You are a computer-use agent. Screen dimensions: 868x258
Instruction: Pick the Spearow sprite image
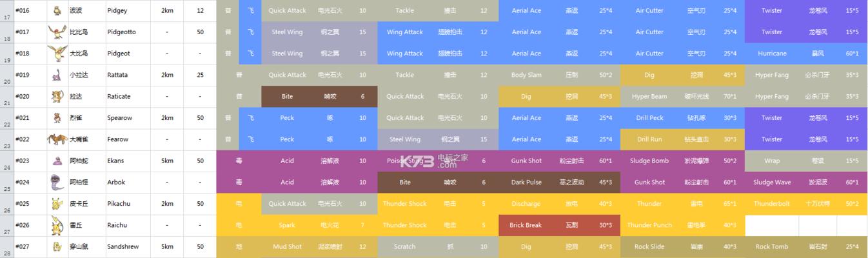click(x=57, y=118)
